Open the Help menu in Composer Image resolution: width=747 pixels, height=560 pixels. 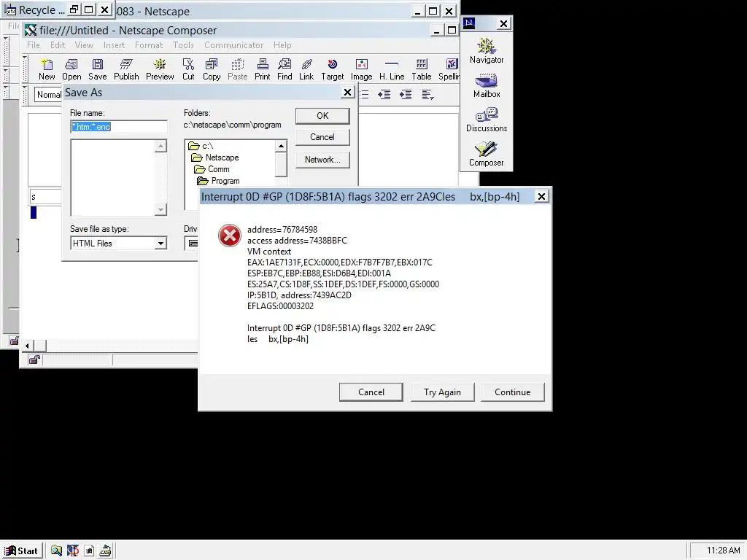282,45
